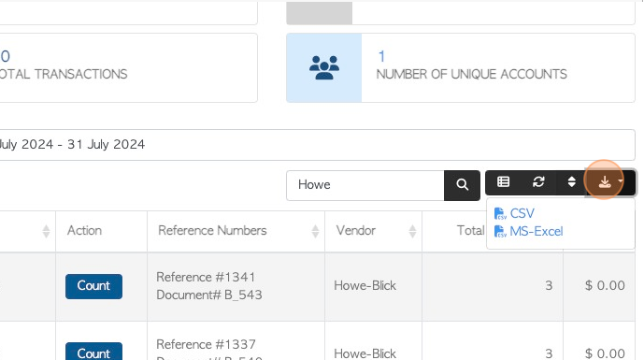Screen dimensions: 644x360
Task: Toggle table card view icon
Action: point(503,182)
